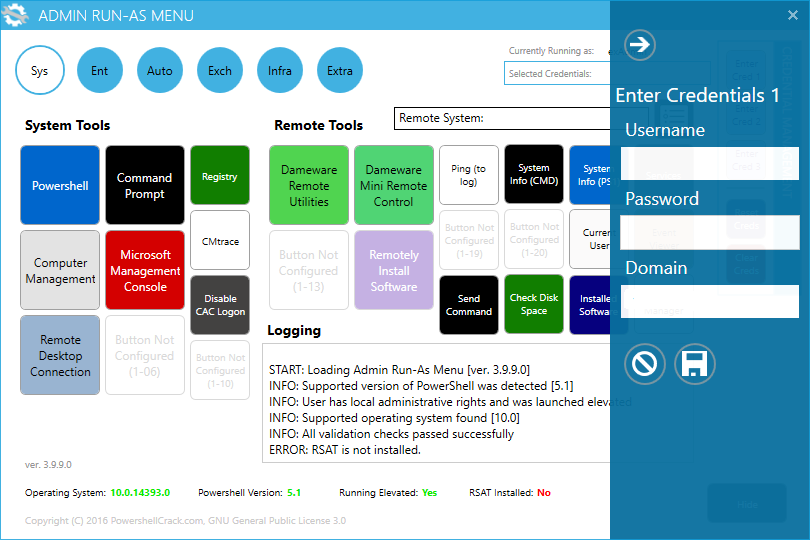Click RSAT Installed value No

click(x=543, y=492)
